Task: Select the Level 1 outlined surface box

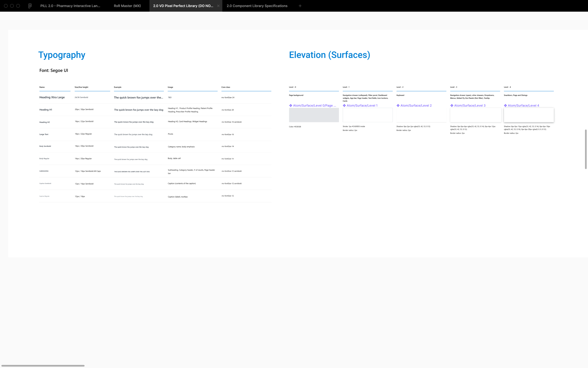Action: [x=367, y=115]
